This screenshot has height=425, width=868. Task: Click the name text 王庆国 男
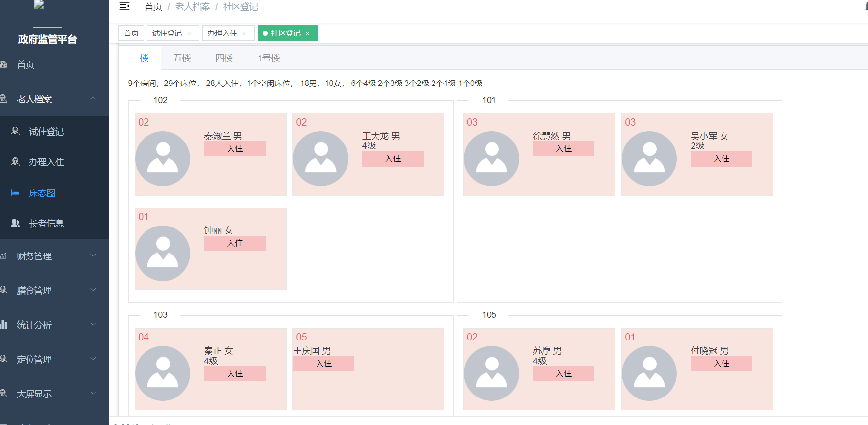(x=312, y=351)
